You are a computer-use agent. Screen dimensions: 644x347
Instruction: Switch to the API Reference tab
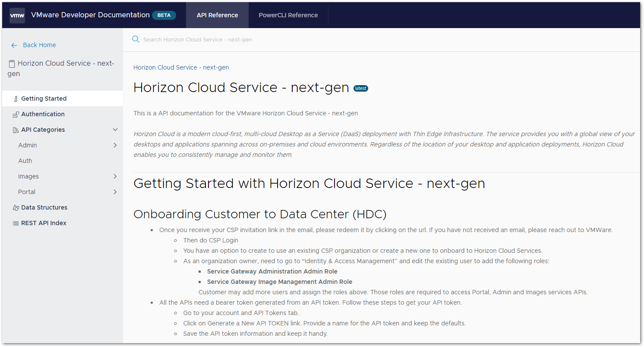[x=217, y=15]
